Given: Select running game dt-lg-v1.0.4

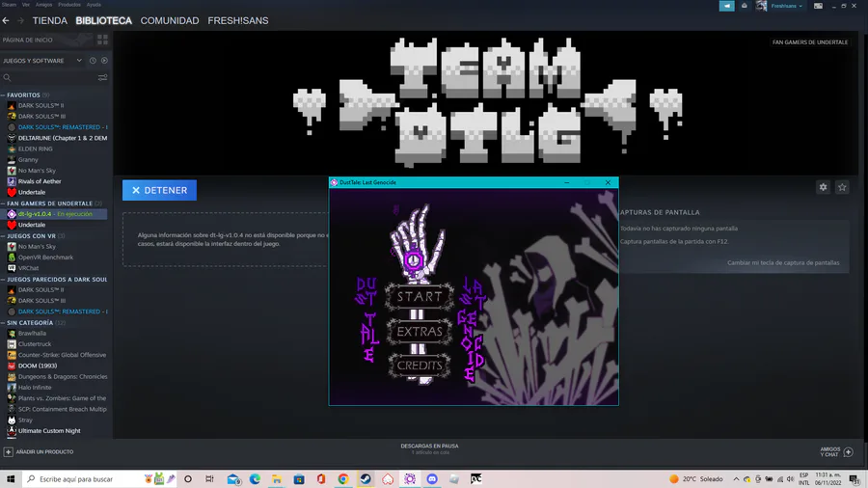Looking at the screenshot, I should (55, 214).
